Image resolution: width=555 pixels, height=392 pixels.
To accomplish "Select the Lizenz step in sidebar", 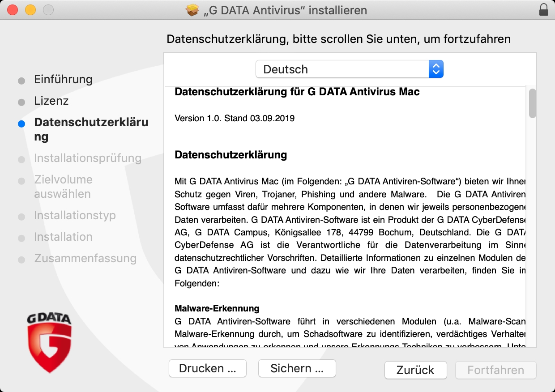I will [x=51, y=101].
